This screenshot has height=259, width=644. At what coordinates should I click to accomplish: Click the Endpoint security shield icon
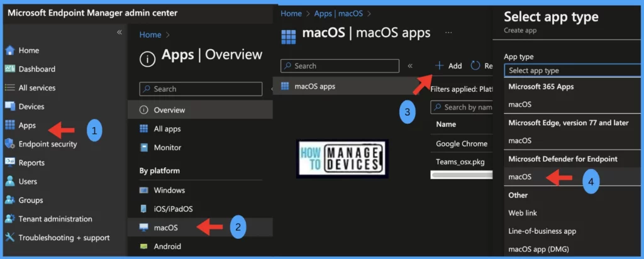click(10, 144)
